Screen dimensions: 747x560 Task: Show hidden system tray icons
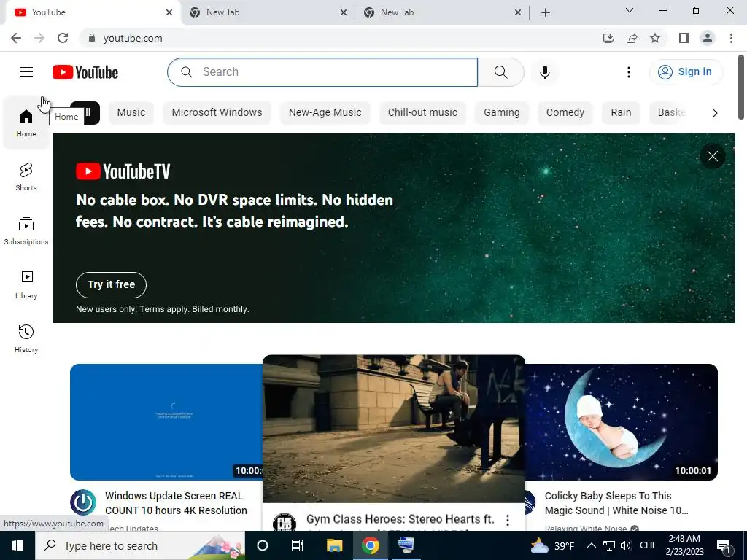point(591,545)
